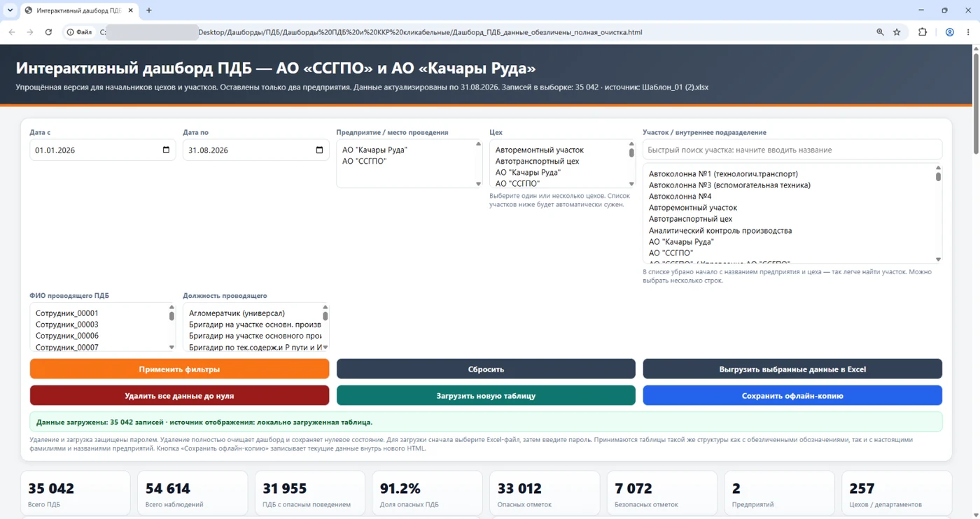Image resolution: width=980 pixels, height=519 pixels.
Task: Select Сотрудник_00003 in ФИО list
Action: [x=99, y=325]
